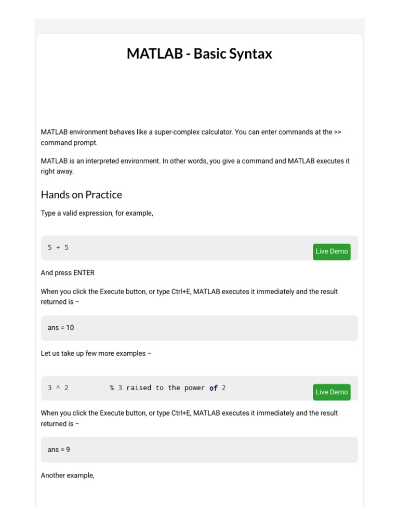Open Live Demo for 3 ^ 2 example

[331, 392]
